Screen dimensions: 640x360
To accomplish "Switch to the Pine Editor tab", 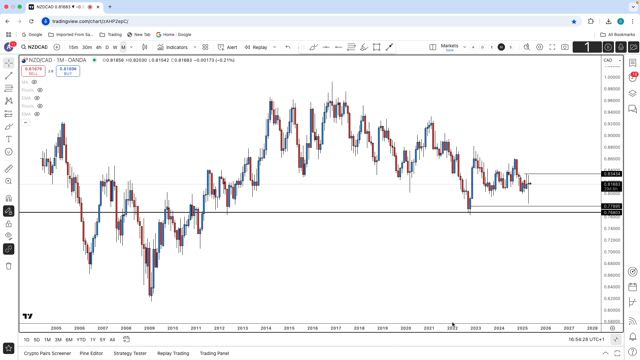I will pyautogui.click(x=91, y=353).
